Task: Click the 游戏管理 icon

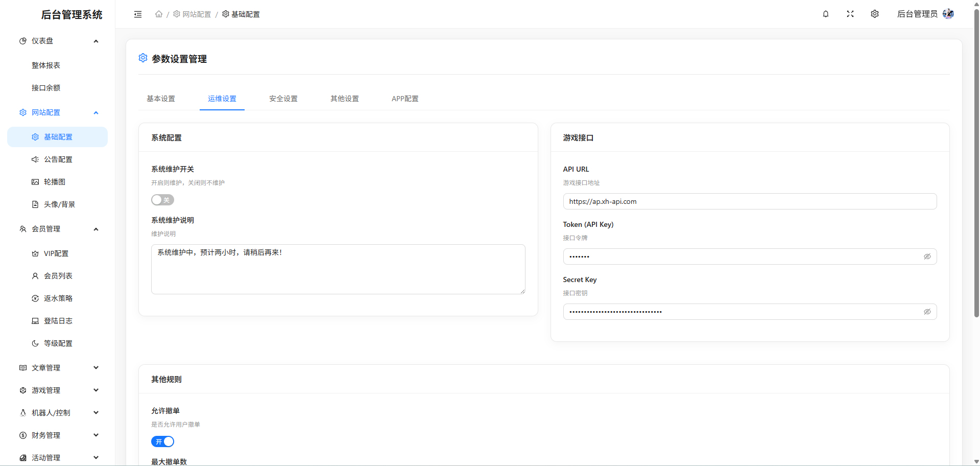Action: [23, 390]
